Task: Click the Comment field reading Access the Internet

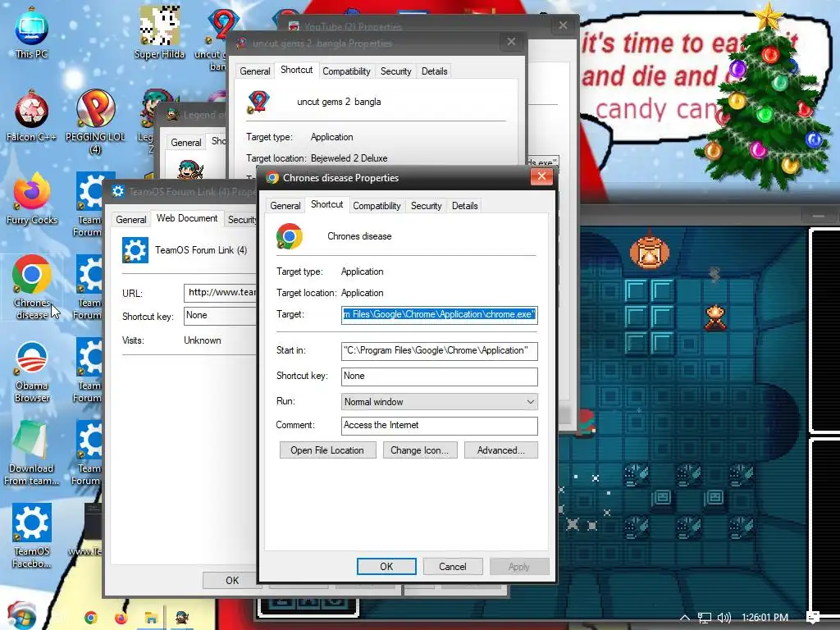Action: pyautogui.click(x=440, y=426)
